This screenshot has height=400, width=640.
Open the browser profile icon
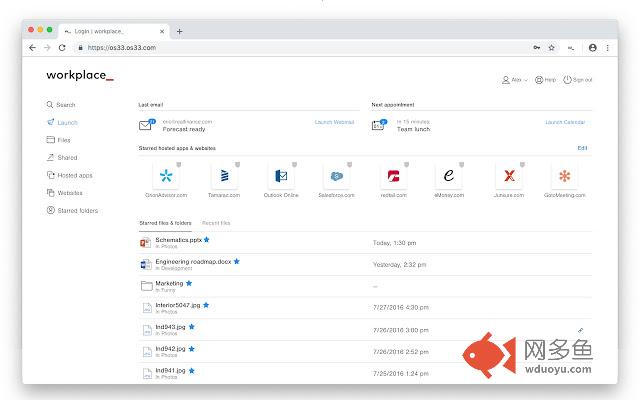click(x=593, y=48)
